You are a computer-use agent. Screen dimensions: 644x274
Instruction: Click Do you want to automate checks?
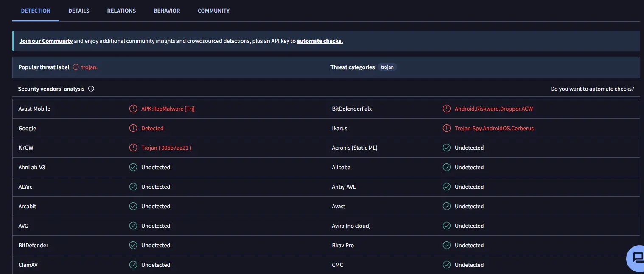[x=592, y=89]
